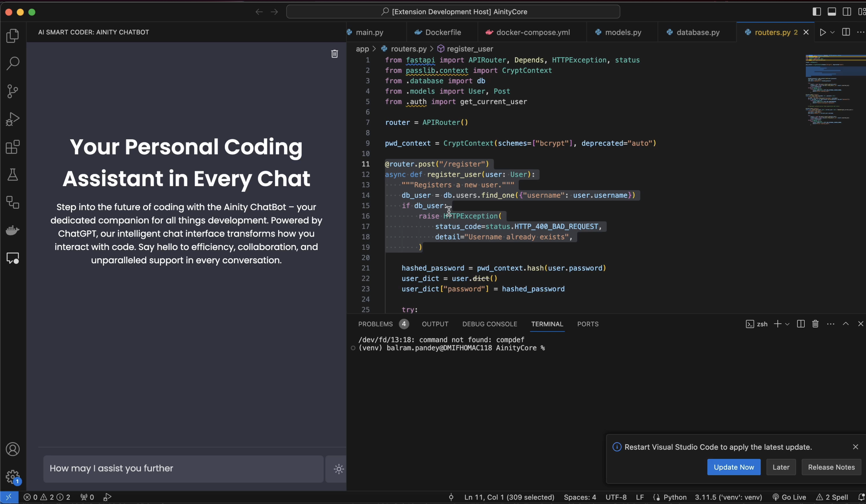Open terminal panel more actions ellipsis
The width and height of the screenshot is (866, 504).
coord(831,324)
